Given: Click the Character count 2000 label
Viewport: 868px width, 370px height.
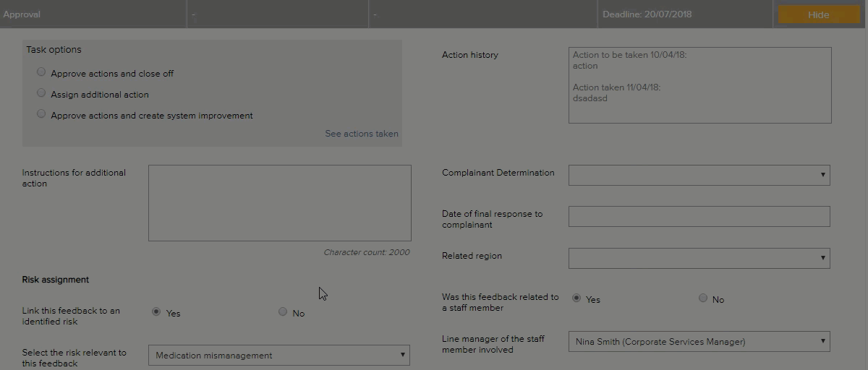Looking at the screenshot, I should (366, 252).
